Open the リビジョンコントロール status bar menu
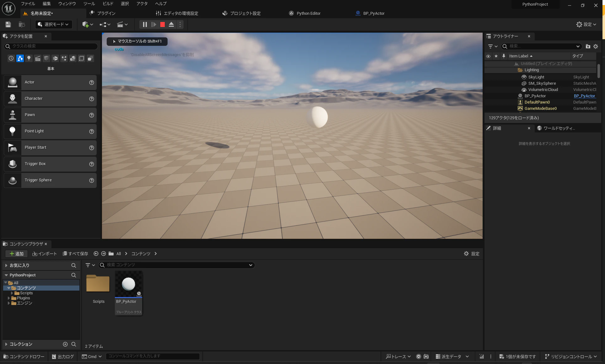This screenshot has width=605, height=364. pos(571,357)
